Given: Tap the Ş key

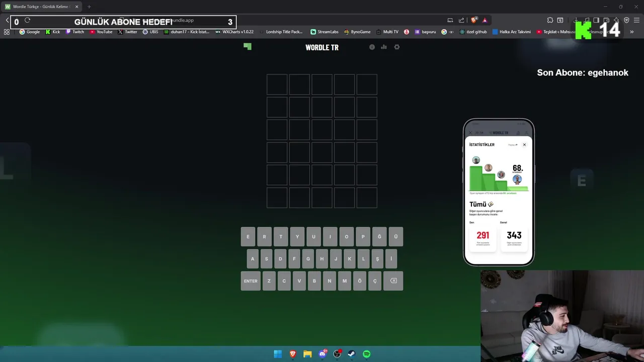Looking at the screenshot, I should pos(377,259).
